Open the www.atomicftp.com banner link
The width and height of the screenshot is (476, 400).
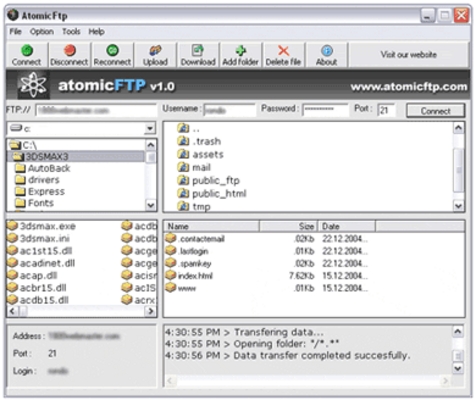pos(409,87)
